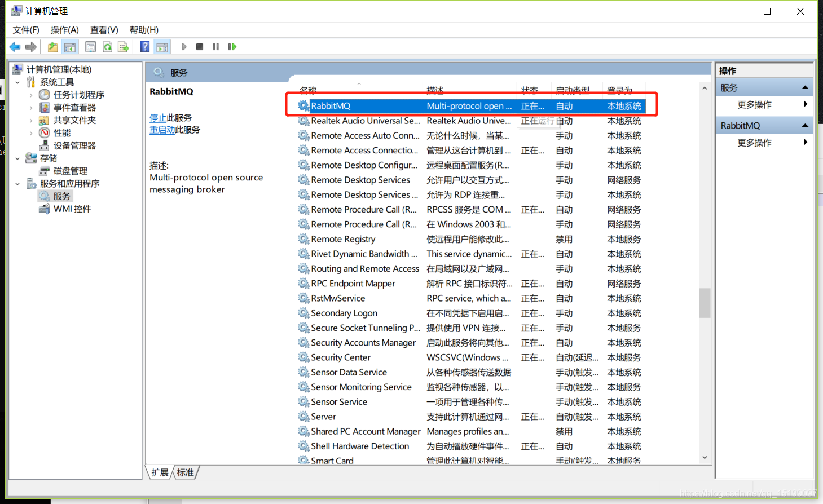Open the 操作(A) menu
Screen dimensions: 823x504
(64, 30)
